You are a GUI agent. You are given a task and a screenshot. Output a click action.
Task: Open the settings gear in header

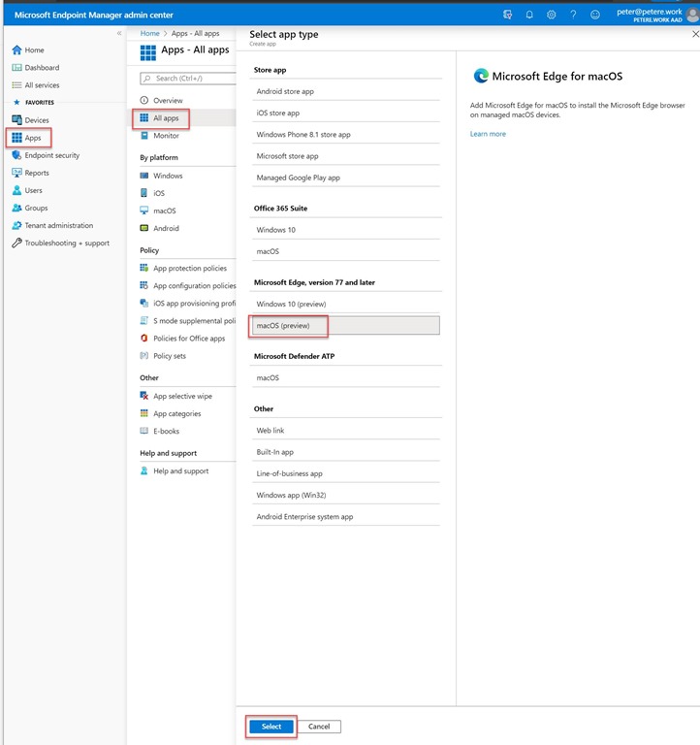(552, 15)
